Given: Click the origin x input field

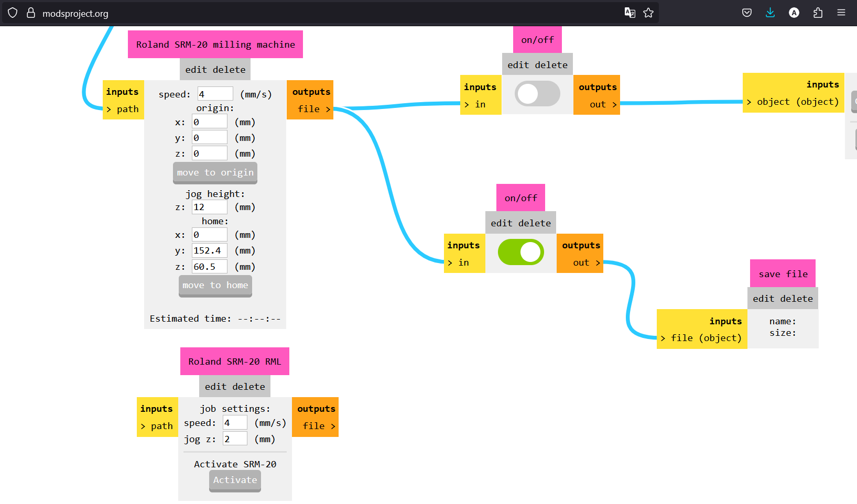Looking at the screenshot, I should (209, 122).
